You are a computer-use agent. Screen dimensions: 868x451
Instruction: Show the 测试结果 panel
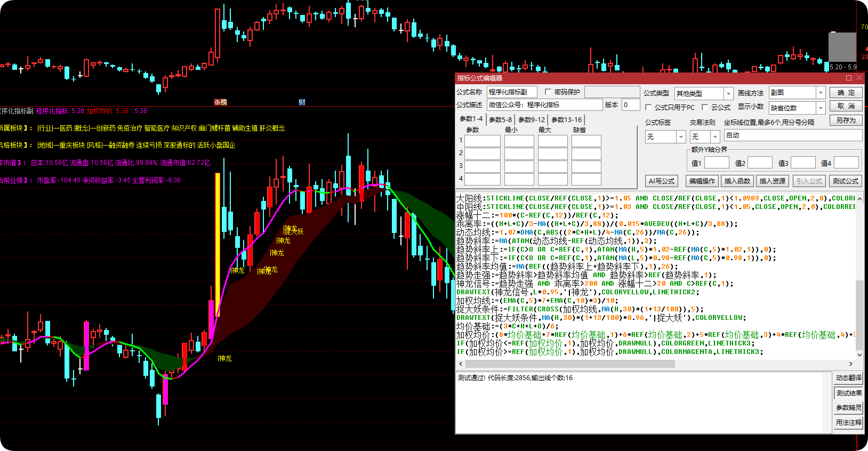pyautogui.click(x=848, y=393)
